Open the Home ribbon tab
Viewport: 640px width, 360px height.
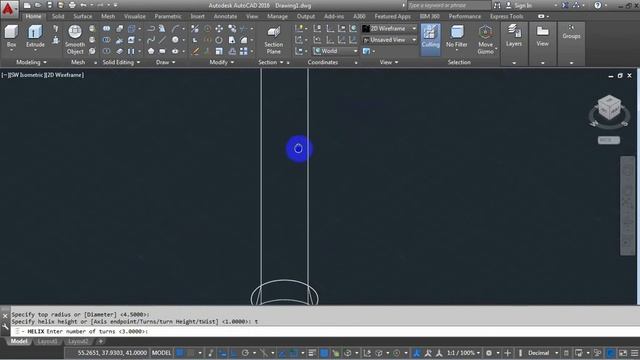click(33, 16)
